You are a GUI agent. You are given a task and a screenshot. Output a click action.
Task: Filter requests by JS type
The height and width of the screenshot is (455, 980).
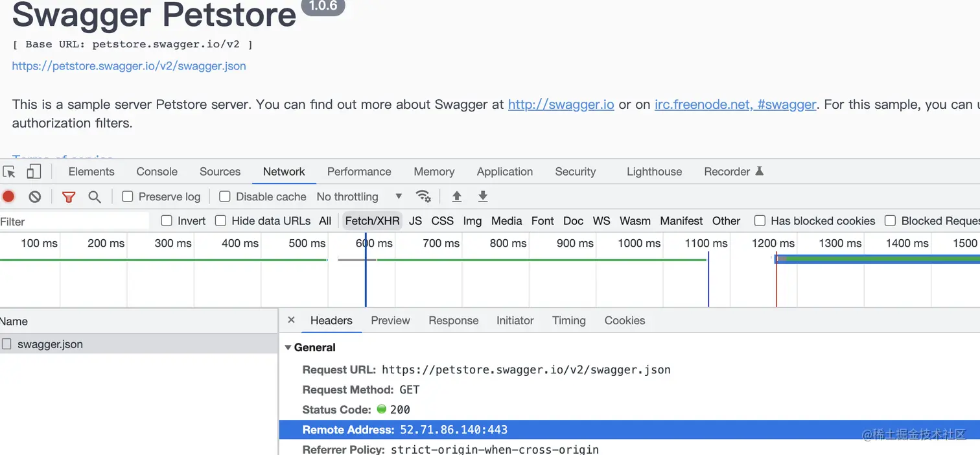pos(415,221)
